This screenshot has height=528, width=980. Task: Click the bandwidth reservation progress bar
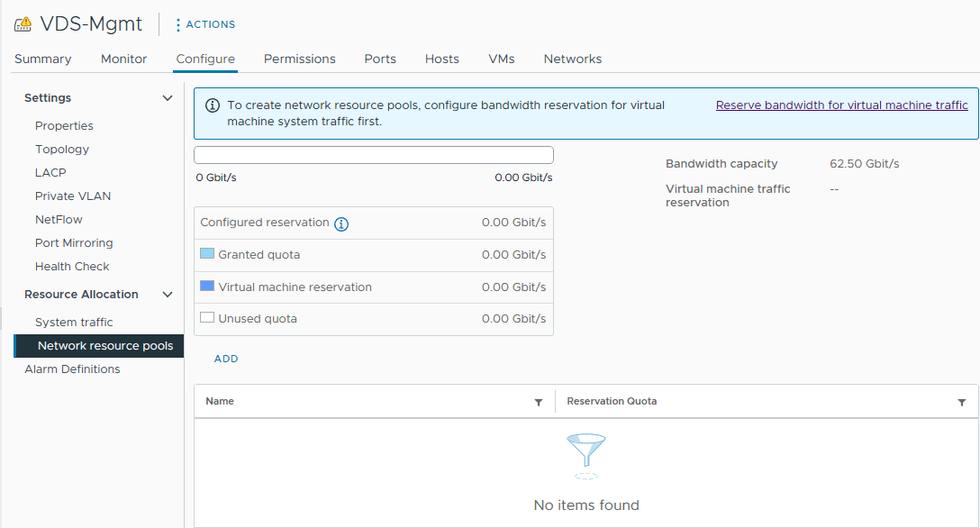373,155
